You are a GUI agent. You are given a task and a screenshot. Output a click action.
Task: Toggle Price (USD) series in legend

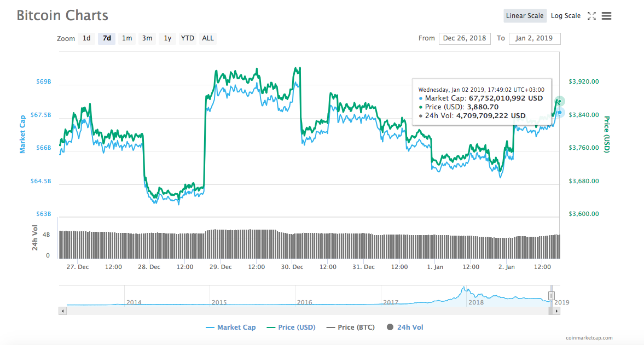click(291, 328)
